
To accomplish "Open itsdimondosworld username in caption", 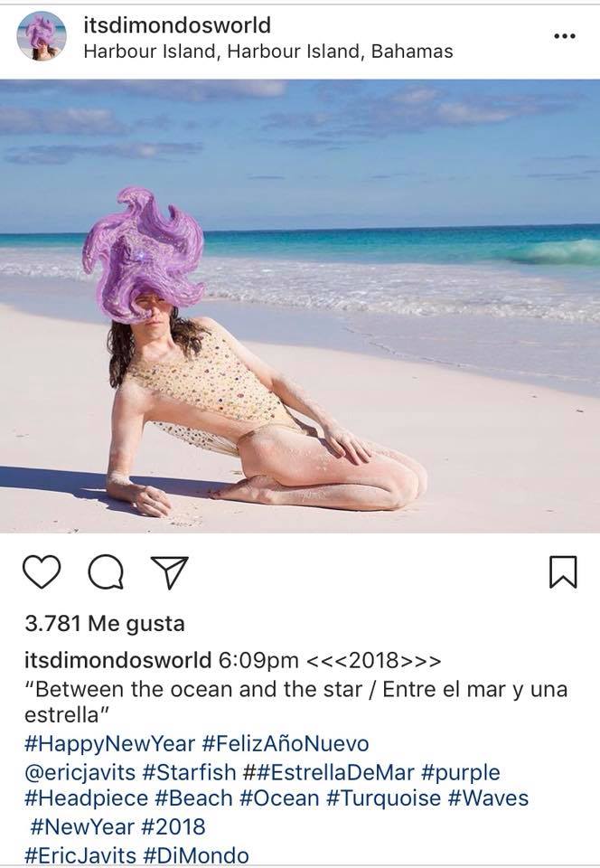I will [117, 660].
